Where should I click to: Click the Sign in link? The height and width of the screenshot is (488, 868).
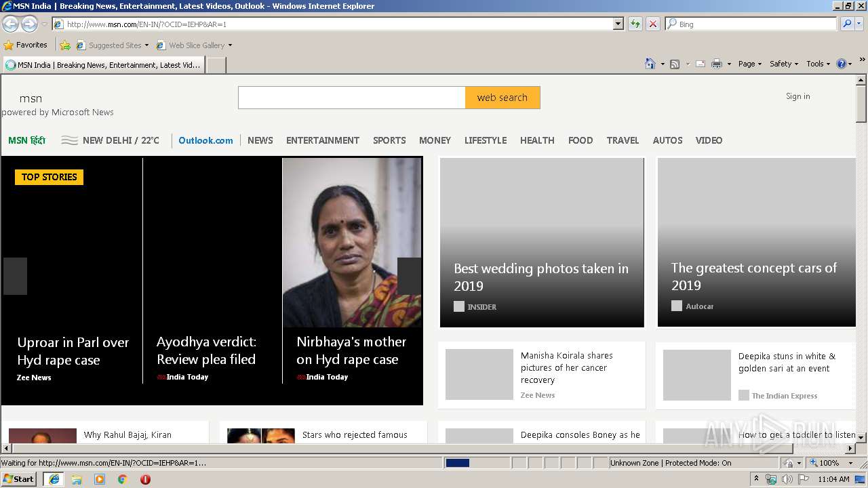click(x=798, y=96)
